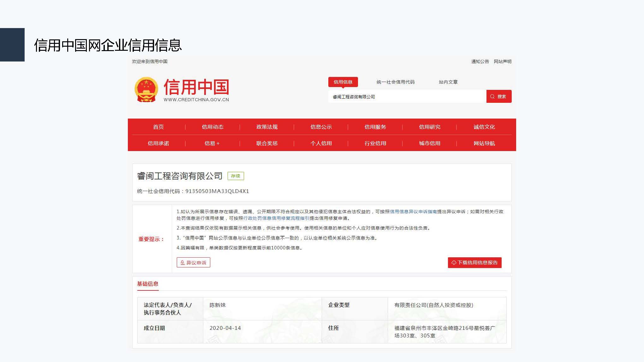Open 网站导航 navigation item
The height and width of the screenshot is (362, 644).
coord(484,143)
